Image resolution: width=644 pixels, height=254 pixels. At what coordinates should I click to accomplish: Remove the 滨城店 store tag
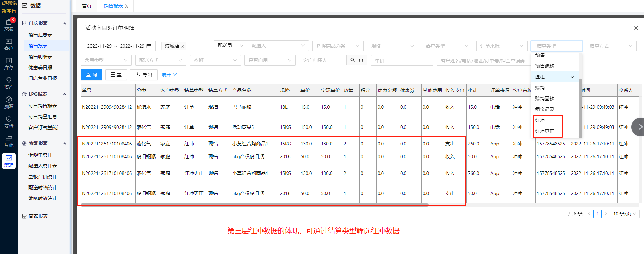183,46
